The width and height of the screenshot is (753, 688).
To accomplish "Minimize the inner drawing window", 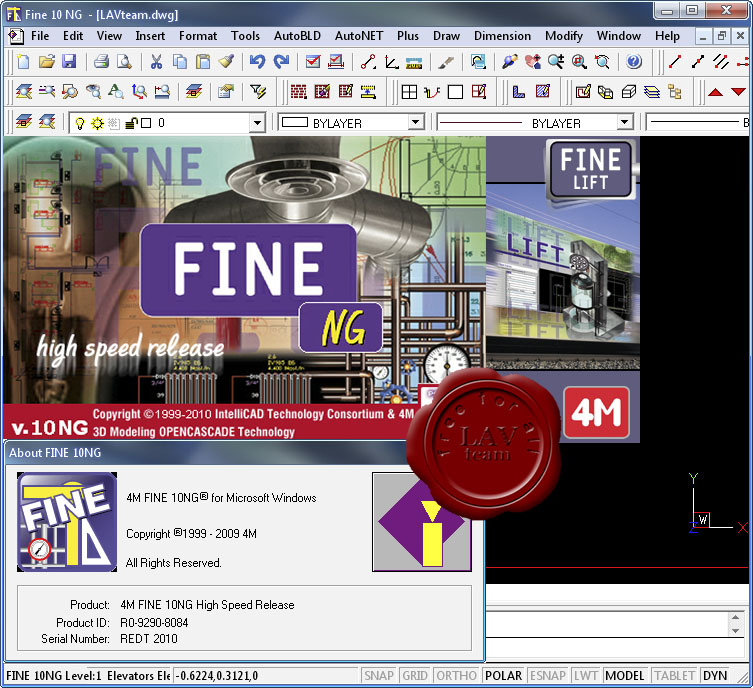I will click(703, 36).
